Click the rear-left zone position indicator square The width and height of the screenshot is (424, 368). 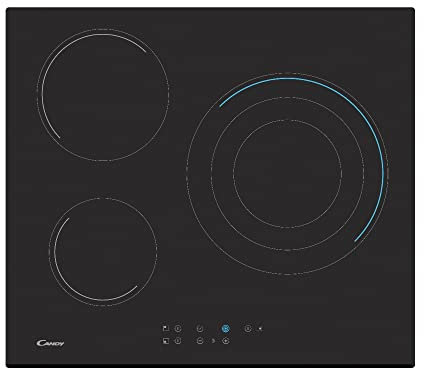click(166, 328)
